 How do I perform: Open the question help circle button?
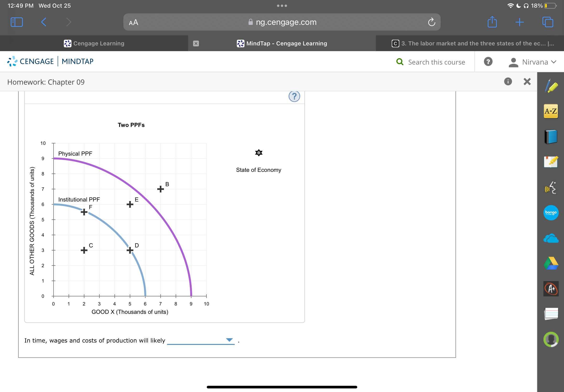pyautogui.click(x=294, y=97)
